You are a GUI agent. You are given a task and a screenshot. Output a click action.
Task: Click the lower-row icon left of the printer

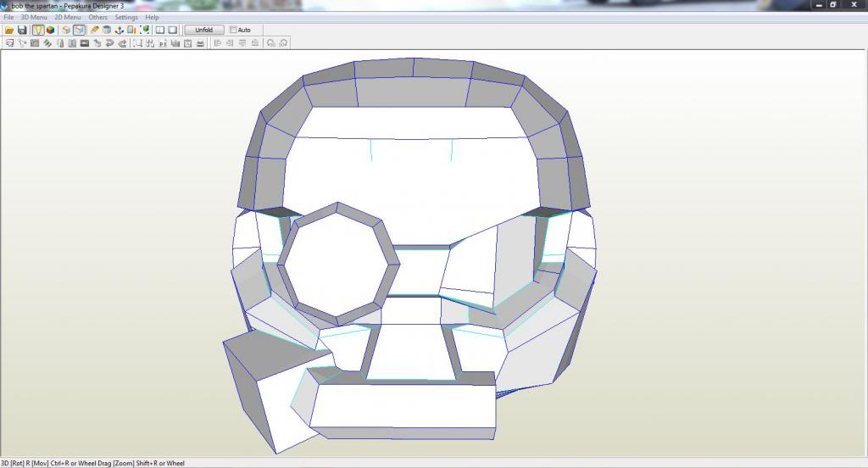[x=187, y=43]
